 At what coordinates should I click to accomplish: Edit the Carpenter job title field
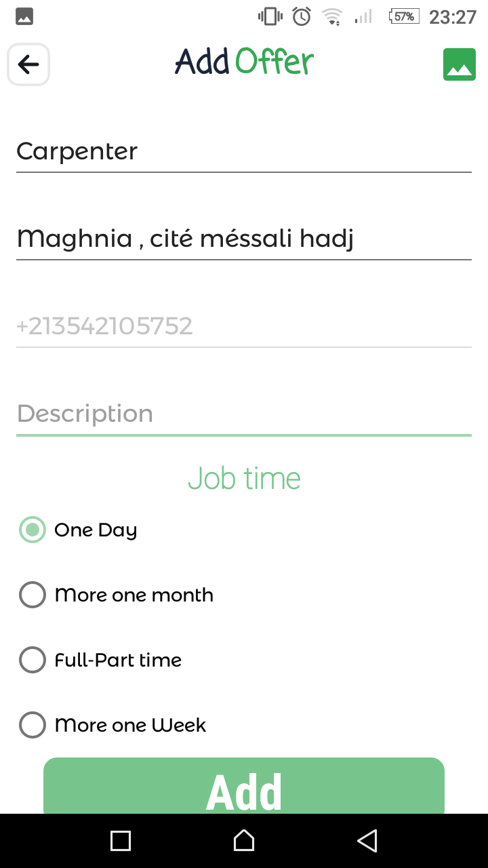(x=244, y=151)
